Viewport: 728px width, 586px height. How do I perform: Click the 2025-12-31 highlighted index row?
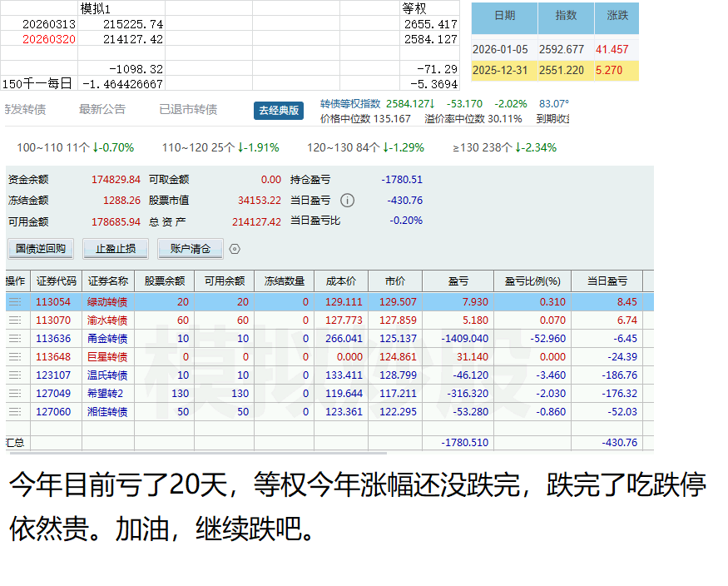(555, 71)
